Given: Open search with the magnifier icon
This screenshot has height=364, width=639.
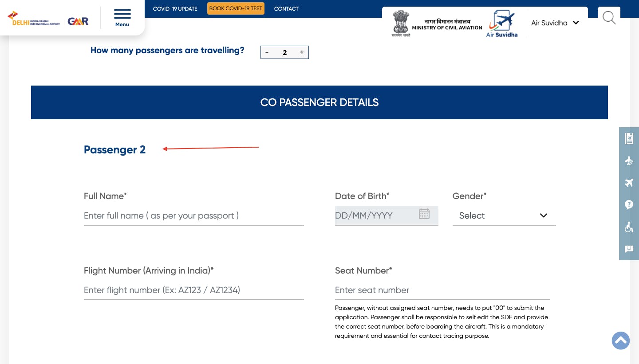Looking at the screenshot, I should (x=609, y=18).
